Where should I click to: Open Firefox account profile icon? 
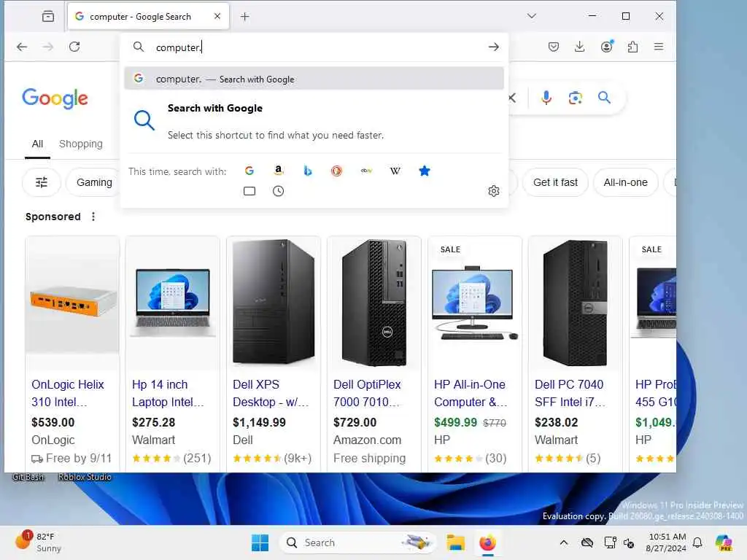(x=606, y=46)
